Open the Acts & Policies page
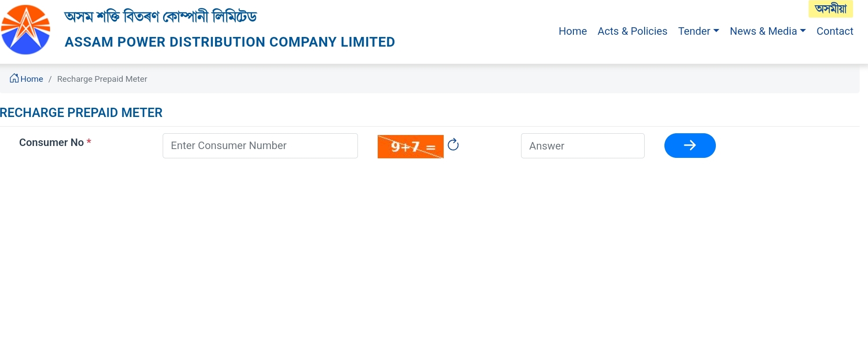Screen dimensions: 868x354 632,31
